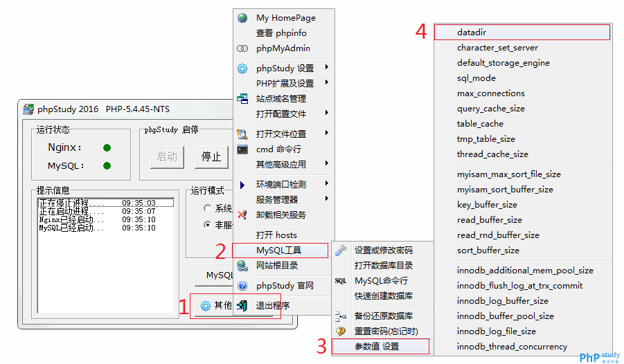Viewport: 624px width, 364px height.
Task: Open the MySQL工具 menu item
Action: click(x=280, y=251)
